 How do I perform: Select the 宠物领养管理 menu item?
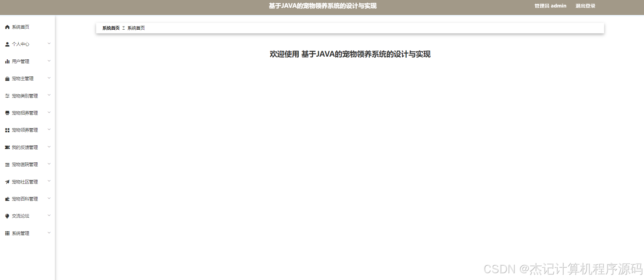[x=27, y=130]
